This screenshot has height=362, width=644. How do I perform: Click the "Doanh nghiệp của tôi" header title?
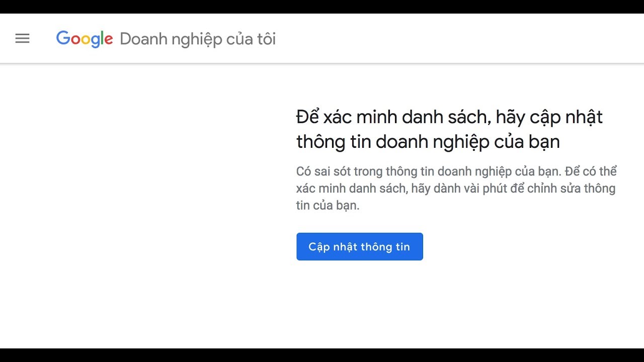198,39
